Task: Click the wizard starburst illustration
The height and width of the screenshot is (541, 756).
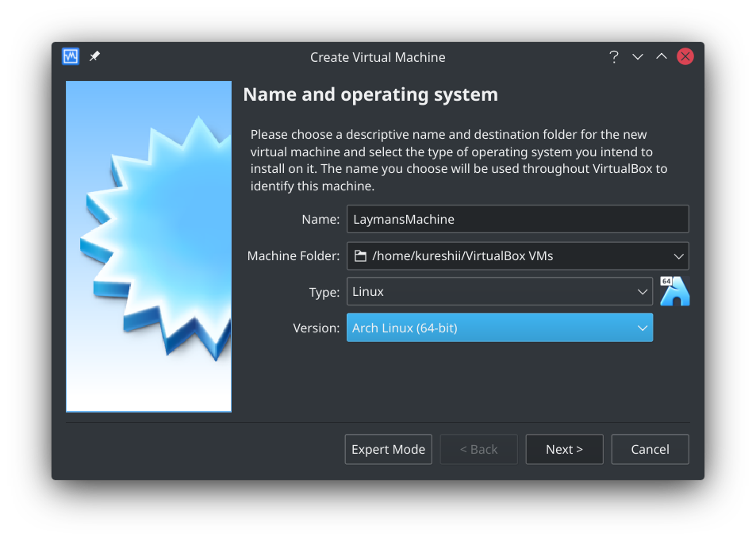Action: [x=148, y=247]
